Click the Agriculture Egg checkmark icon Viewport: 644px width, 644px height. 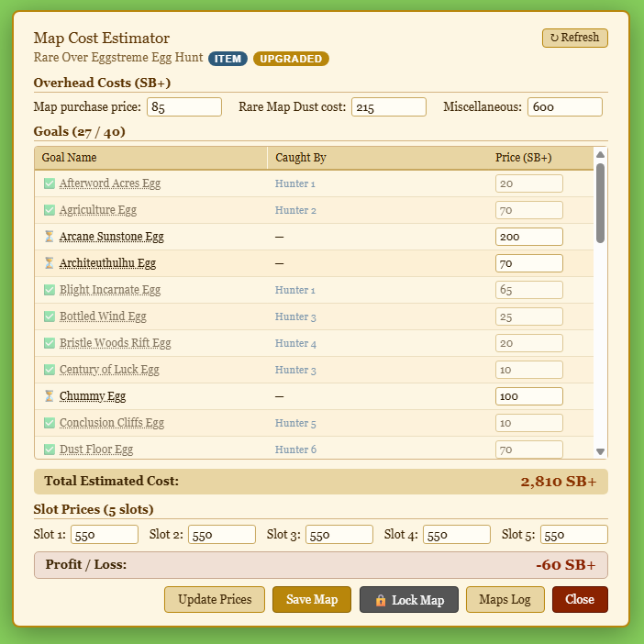50,210
